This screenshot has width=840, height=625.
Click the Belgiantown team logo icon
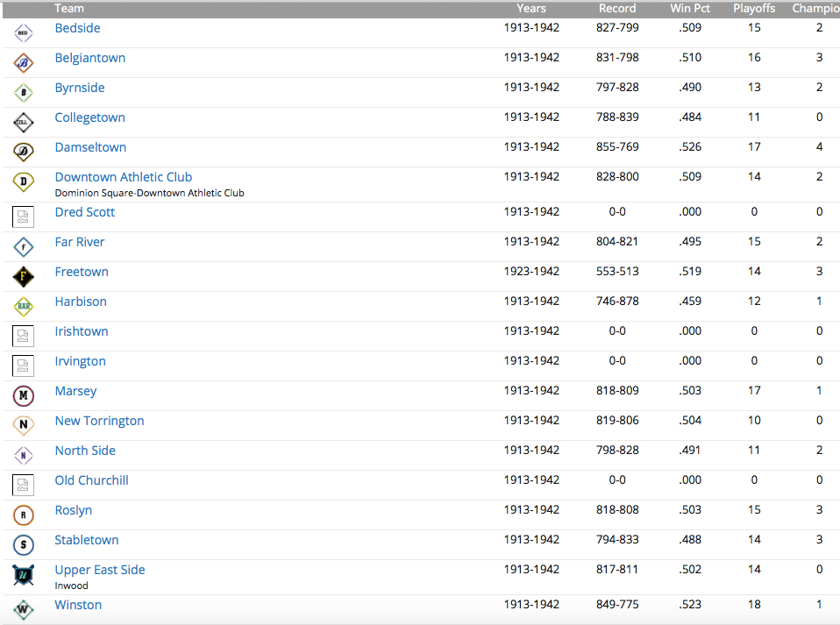tap(23, 63)
